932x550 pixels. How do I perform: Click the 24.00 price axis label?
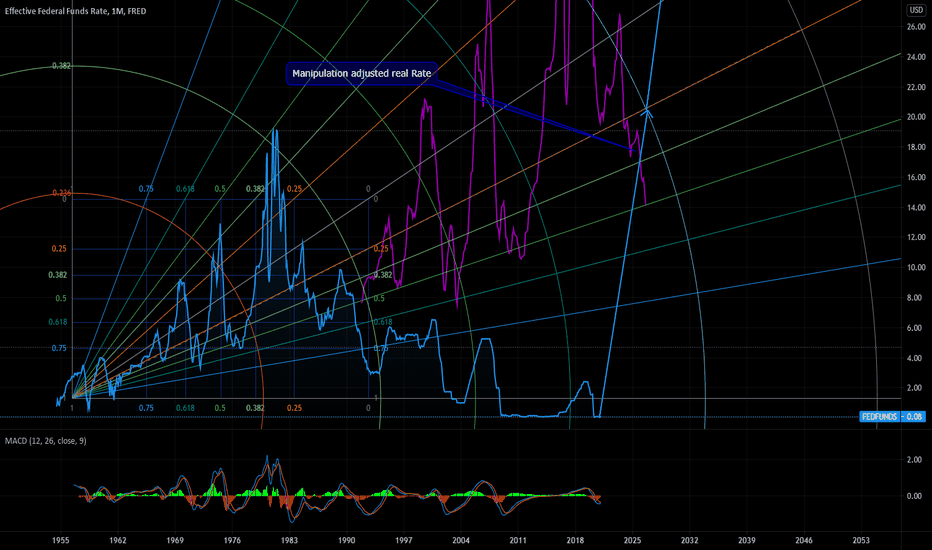click(x=916, y=57)
